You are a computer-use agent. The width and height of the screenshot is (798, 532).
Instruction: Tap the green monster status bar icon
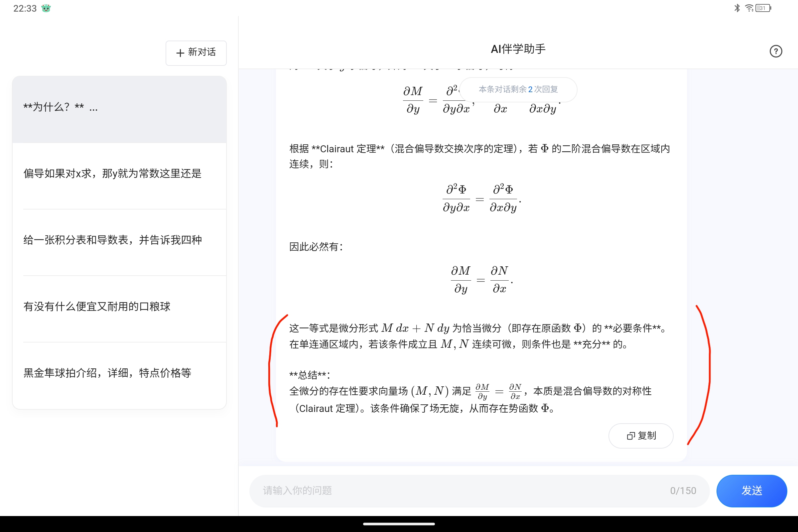(x=46, y=8)
